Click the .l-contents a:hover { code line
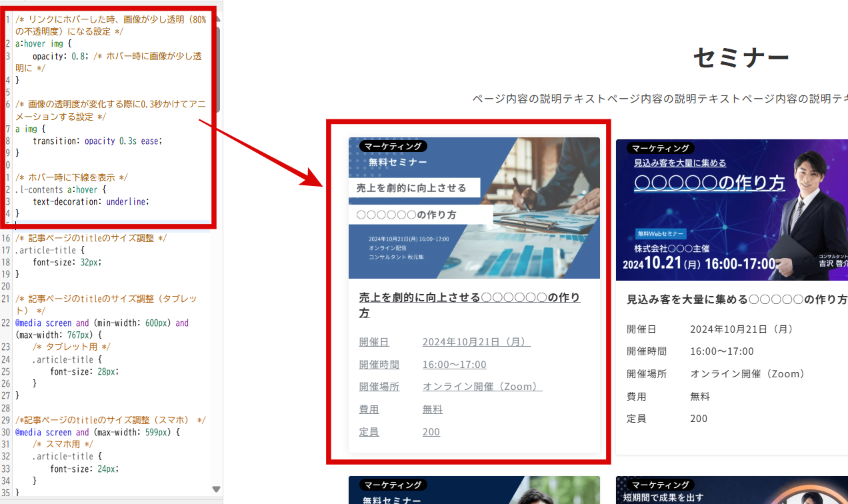 [x=60, y=189]
